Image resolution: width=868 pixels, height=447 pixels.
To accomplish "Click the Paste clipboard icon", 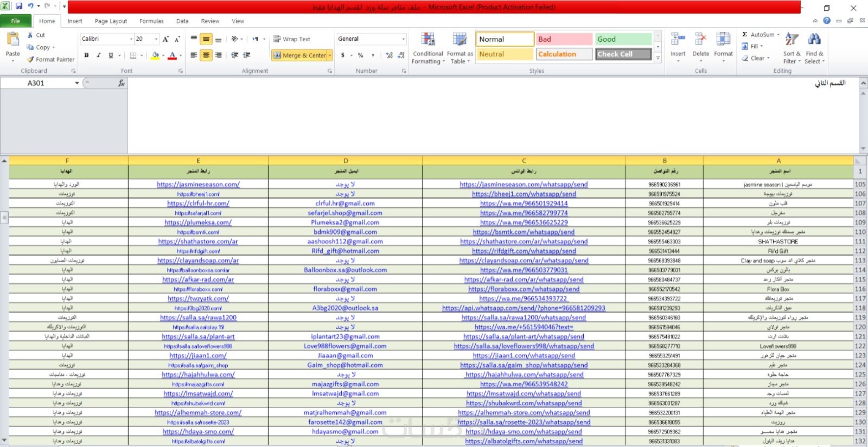I will point(12,40).
